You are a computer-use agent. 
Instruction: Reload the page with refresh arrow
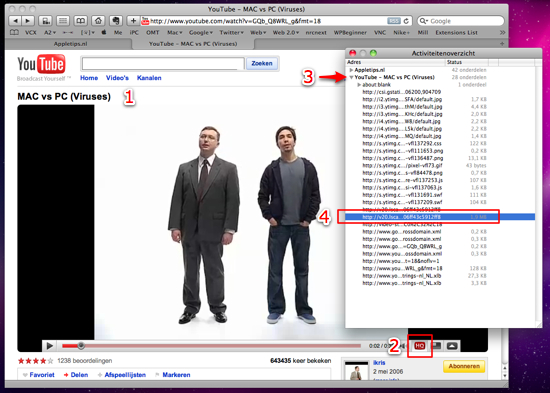tap(406, 21)
